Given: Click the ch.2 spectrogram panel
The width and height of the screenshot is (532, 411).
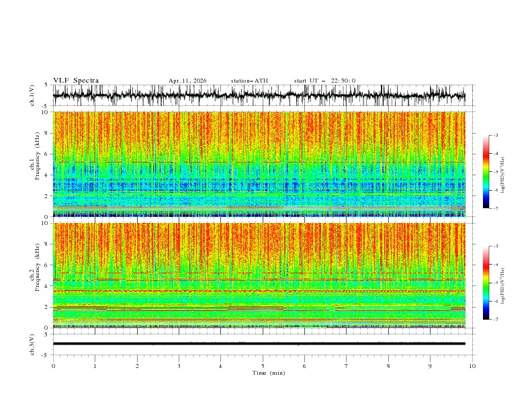Looking at the screenshot, I should click(259, 275).
